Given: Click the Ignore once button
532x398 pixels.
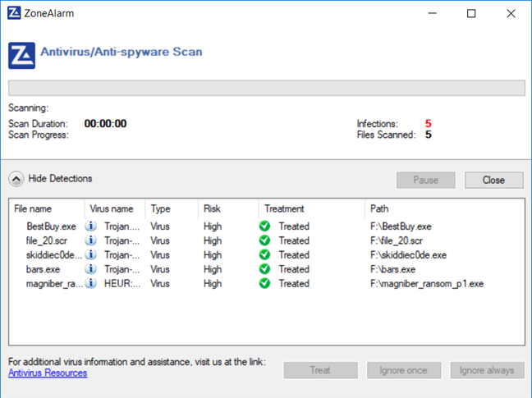Looking at the screenshot, I should click(x=404, y=370).
